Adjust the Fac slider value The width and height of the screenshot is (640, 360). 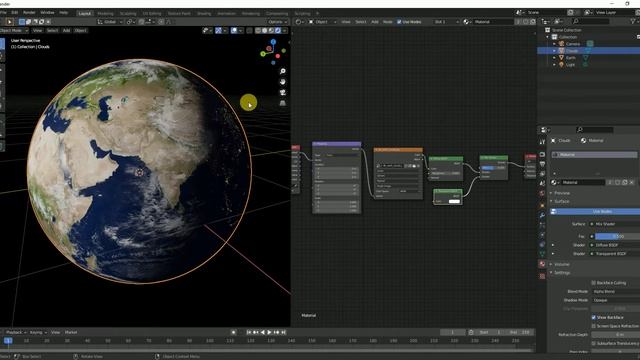point(617,236)
